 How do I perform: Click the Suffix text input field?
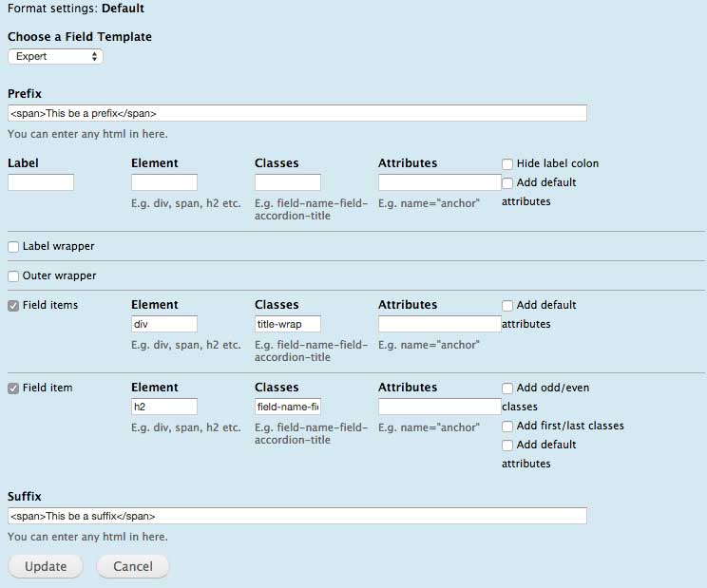click(296, 516)
